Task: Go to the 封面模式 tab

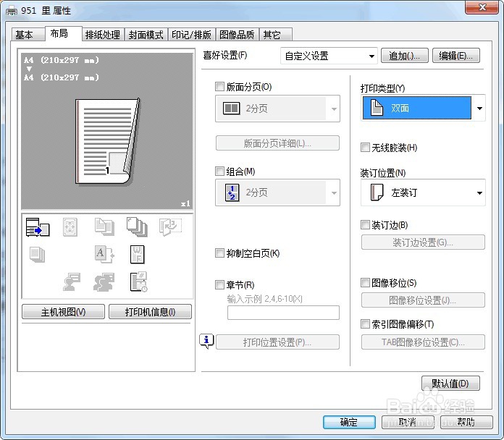Action: pos(146,35)
